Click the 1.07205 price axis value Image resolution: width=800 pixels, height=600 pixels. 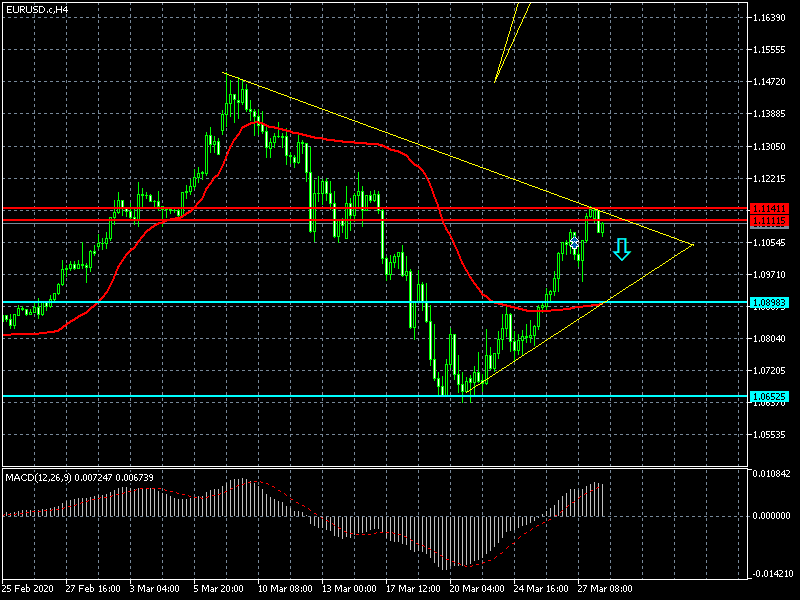point(769,370)
